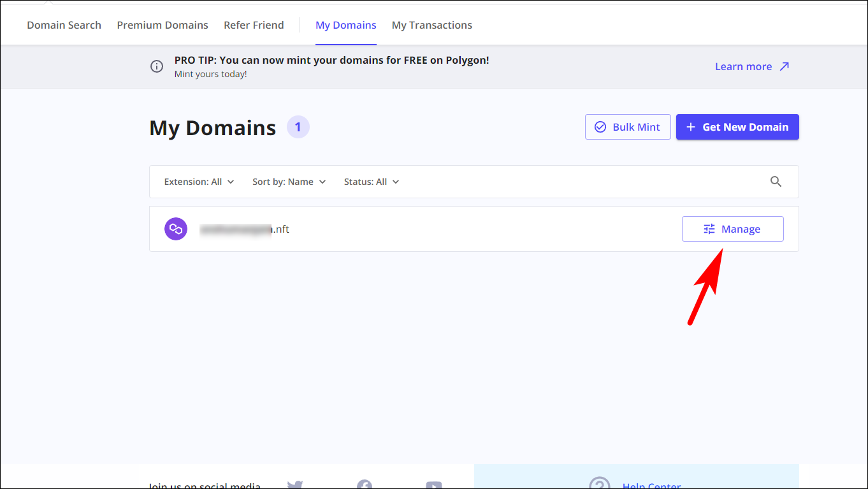
Task: Open the Refer Friend tab
Action: click(x=254, y=25)
